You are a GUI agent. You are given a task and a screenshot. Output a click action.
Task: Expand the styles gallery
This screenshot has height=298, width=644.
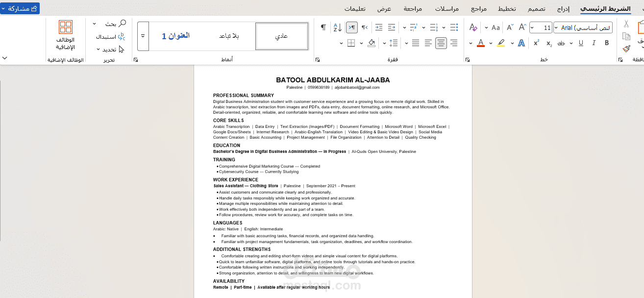pyautogui.click(x=143, y=36)
